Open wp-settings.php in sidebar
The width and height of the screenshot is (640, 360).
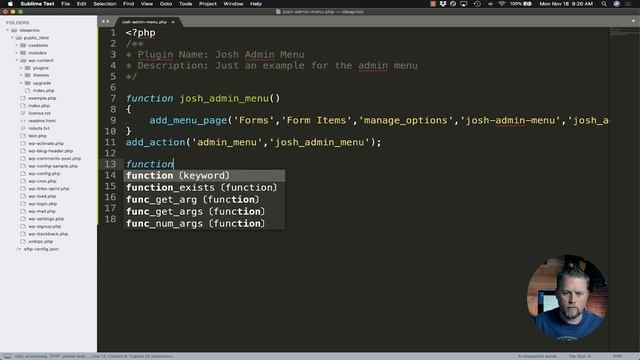[x=46, y=219]
